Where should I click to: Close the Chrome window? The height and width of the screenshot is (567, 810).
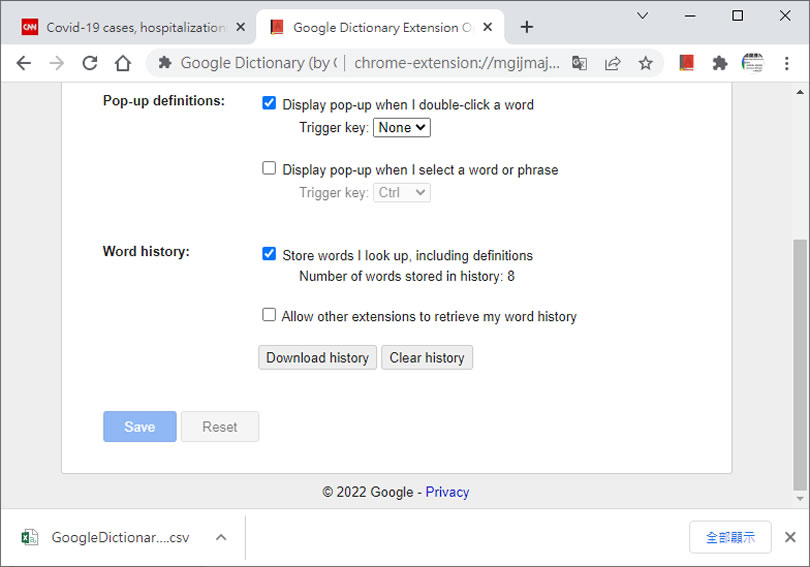[785, 15]
